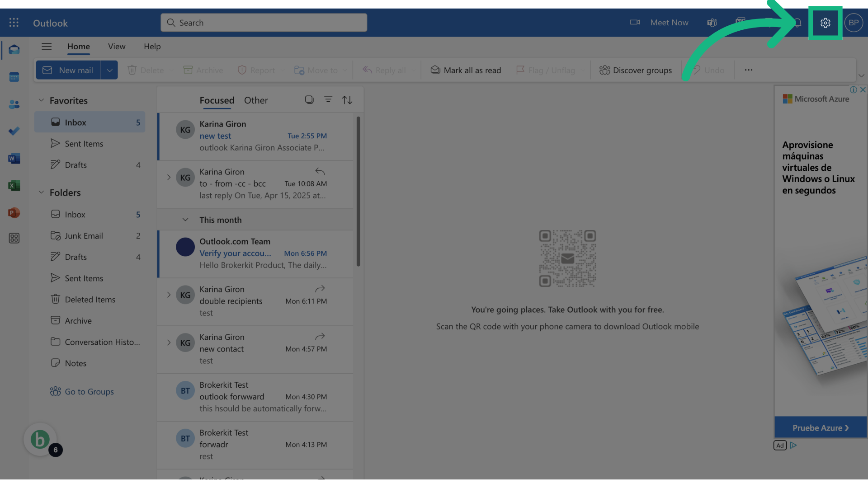Image resolution: width=868 pixels, height=488 pixels.
Task: Open the New mail dropdown arrow
Action: coord(109,70)
